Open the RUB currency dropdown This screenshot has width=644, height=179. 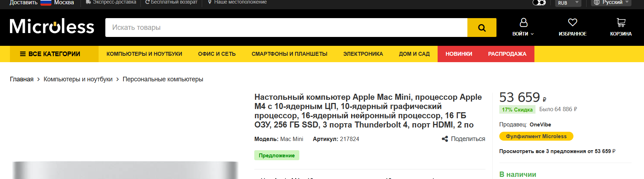click(568, 3)
